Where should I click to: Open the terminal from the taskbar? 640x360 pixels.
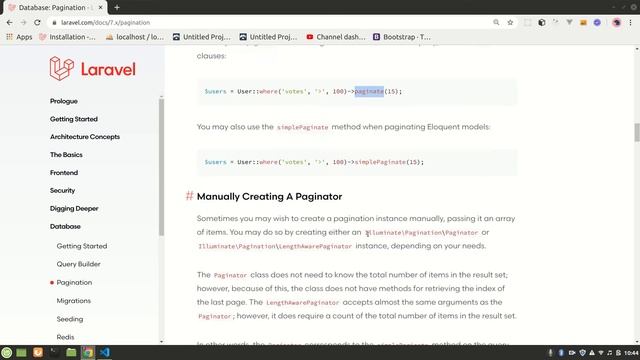click(x=54, y=353)
